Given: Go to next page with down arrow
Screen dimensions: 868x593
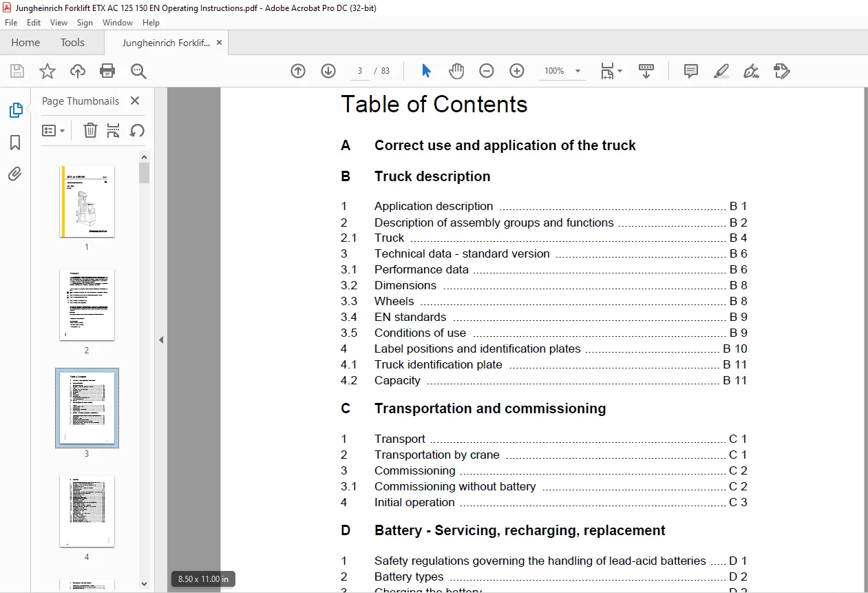Looking at the screenshot, I should 328,71.
